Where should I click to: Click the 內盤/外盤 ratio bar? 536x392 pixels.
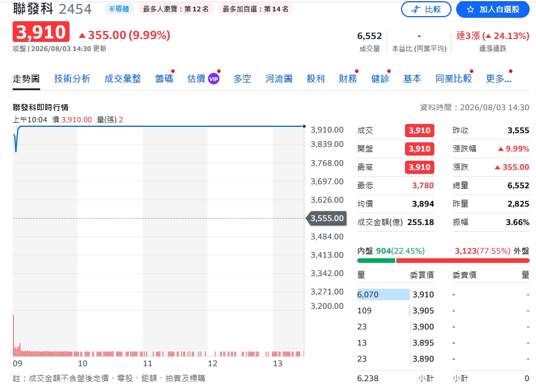tap(444, 261)
